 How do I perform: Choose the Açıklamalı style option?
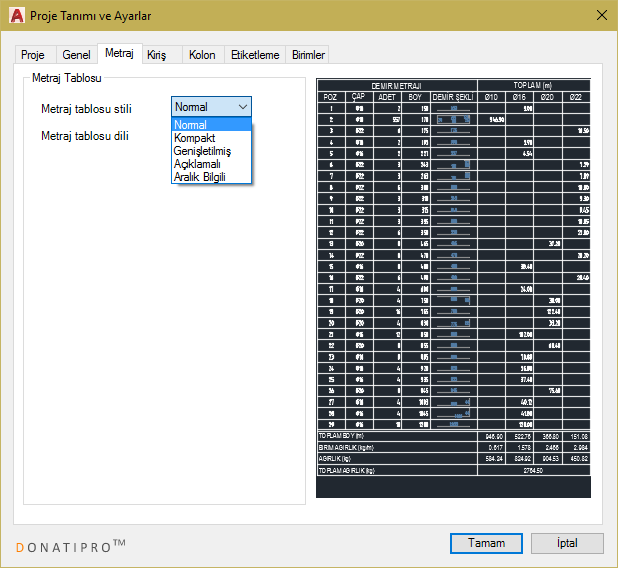point(198,164)
